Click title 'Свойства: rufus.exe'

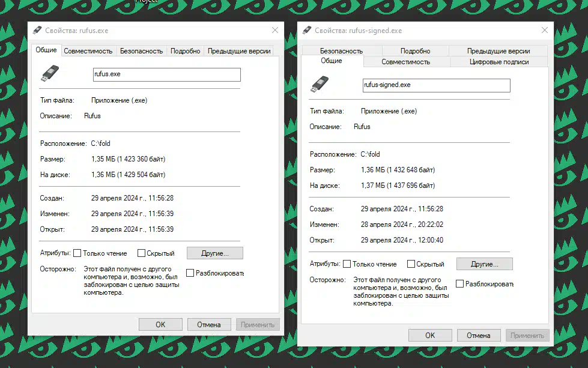76,31
